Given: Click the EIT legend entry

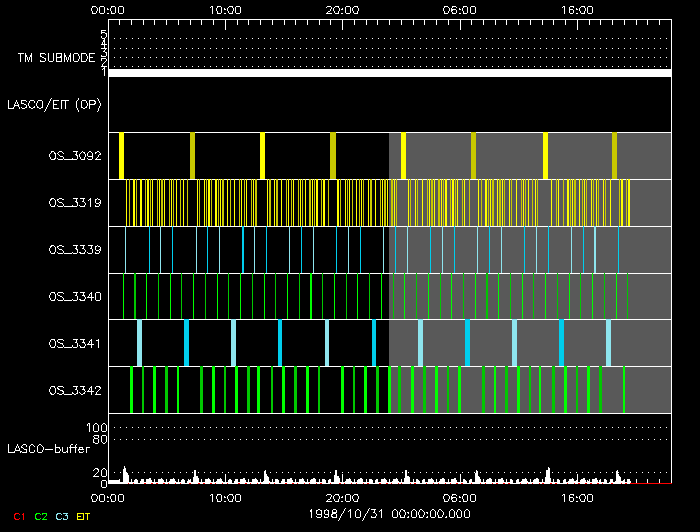Looking at the screenshot, I should pos(84,516).
